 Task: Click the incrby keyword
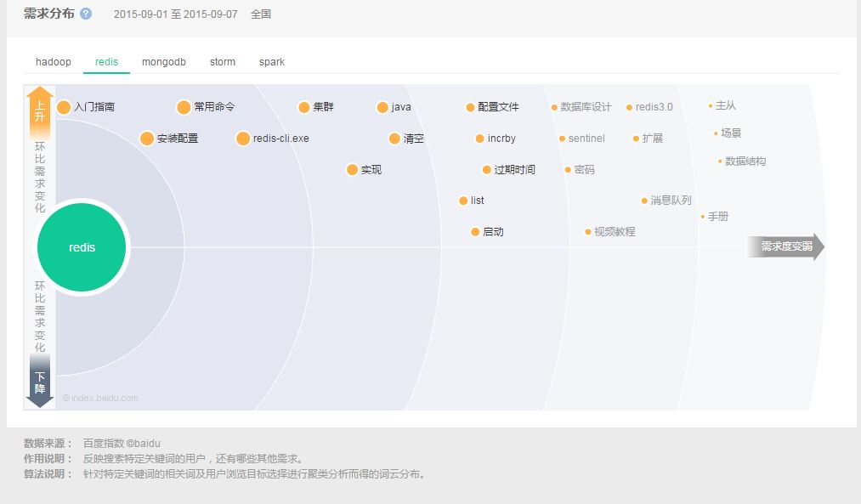tap(496, 139)
